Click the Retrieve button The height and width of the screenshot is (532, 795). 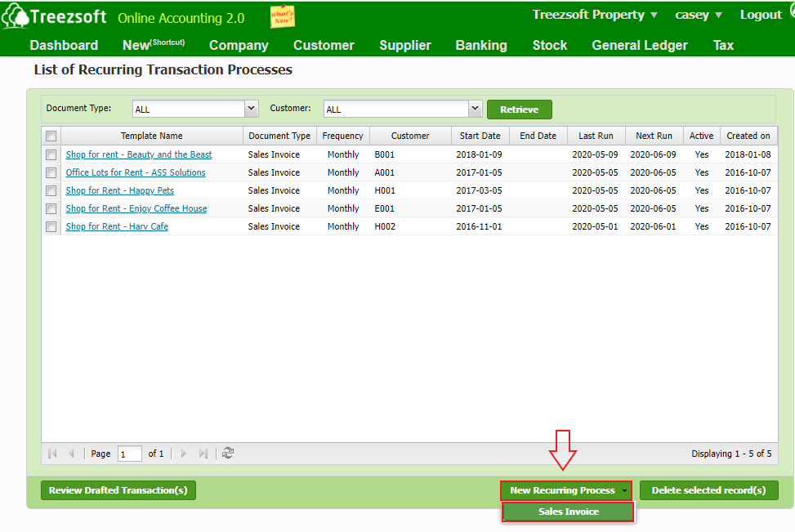point(520,108)
